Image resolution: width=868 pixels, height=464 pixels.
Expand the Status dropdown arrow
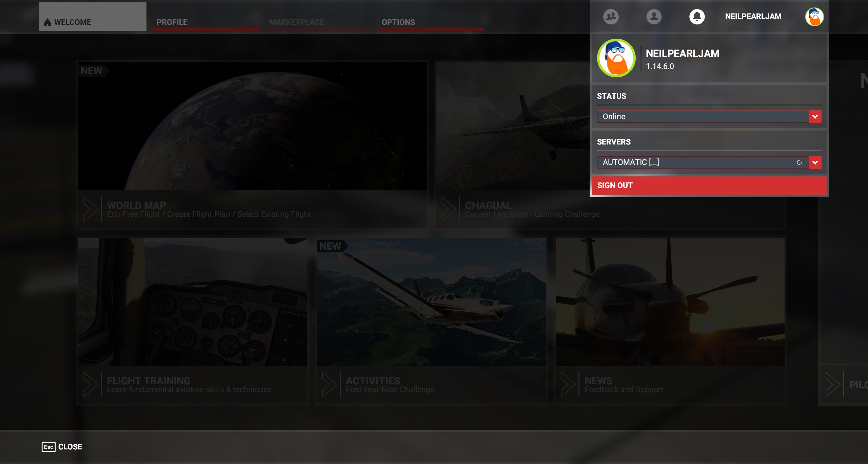pos(815,117)
